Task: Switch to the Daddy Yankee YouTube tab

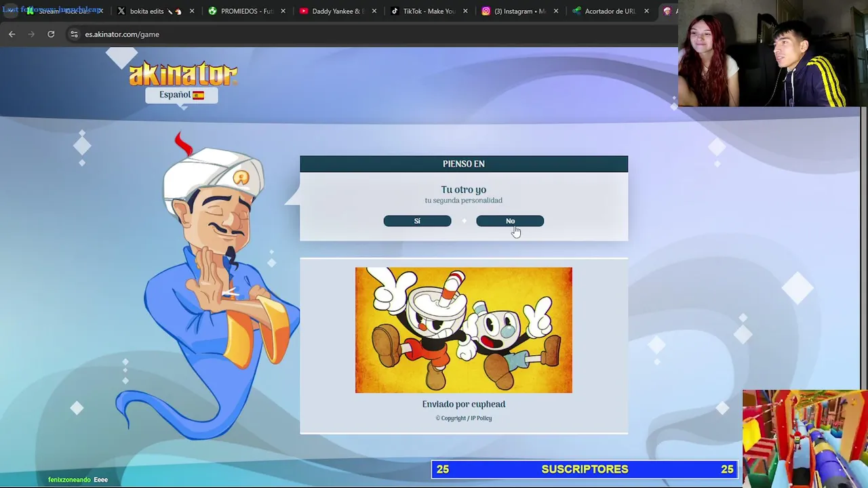Action: (x=337, y=11)
